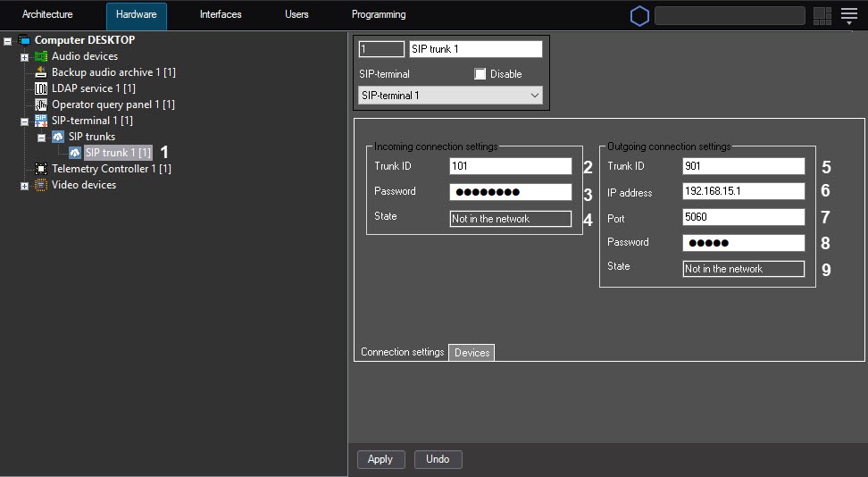This screenshot has height=477, width=868.
Task: Switch to the Devices tab
Action: [472, 353]
